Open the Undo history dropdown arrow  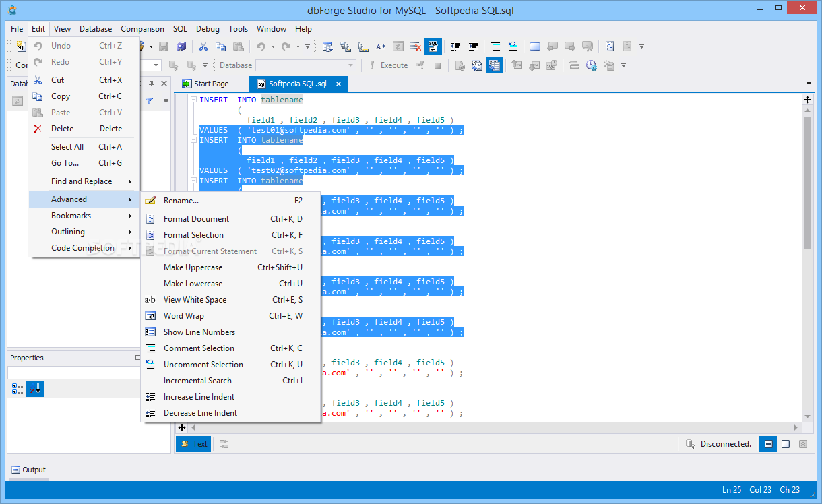pos(273,46)
